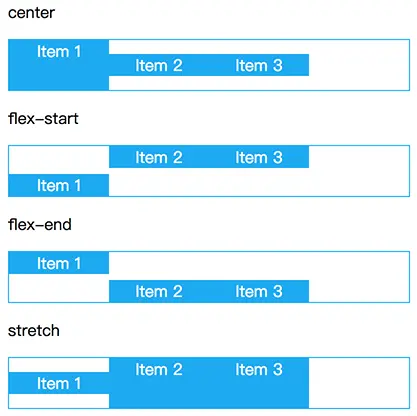Select Item 2 in the flex-end example

pyautogui.click(x=159, y=291)
